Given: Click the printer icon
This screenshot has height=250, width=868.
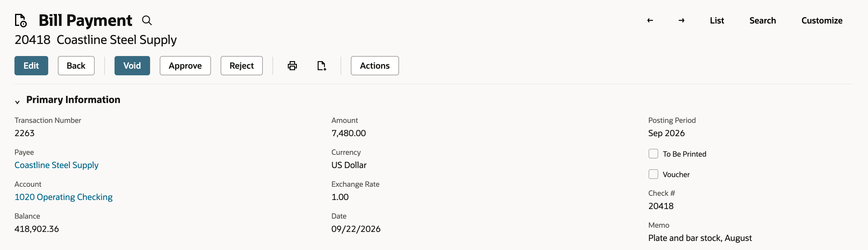Looking at the screenshot, I should click(292, 66).
